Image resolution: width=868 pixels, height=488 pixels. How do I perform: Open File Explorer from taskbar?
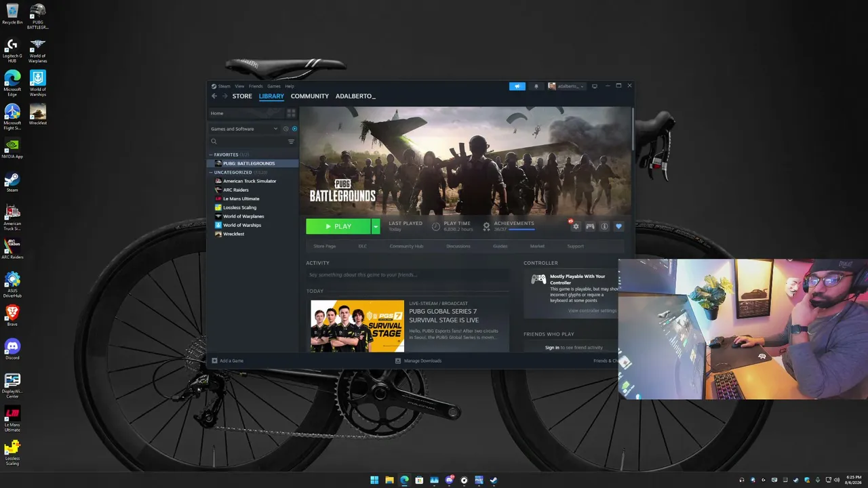pyautogui.click(x=389, y=481)
